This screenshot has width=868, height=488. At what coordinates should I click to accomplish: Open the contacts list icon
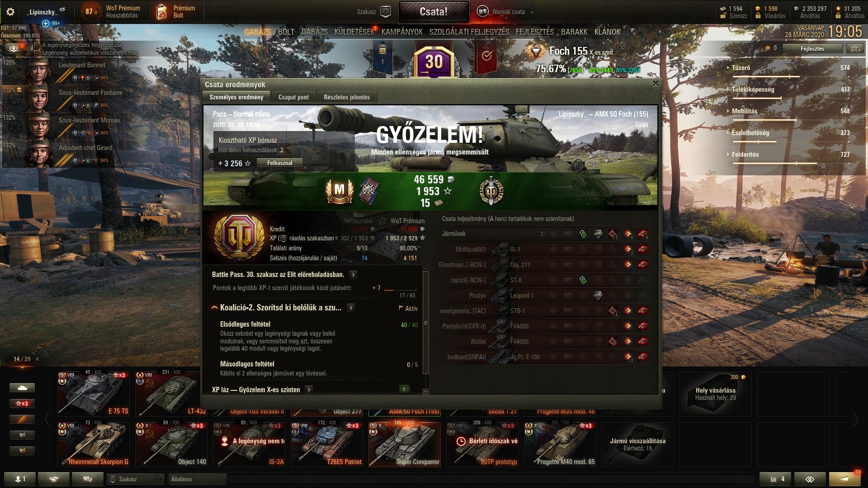[20, 479]
